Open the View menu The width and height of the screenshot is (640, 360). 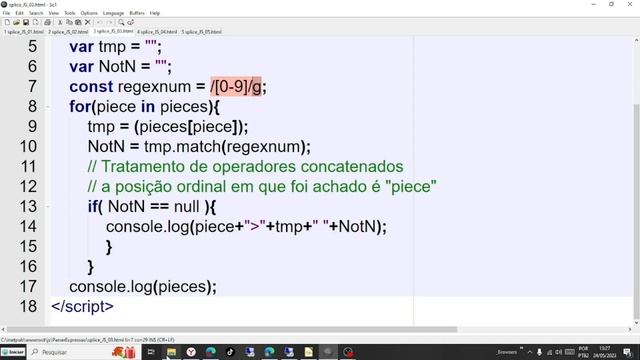(x=53, y=13)
